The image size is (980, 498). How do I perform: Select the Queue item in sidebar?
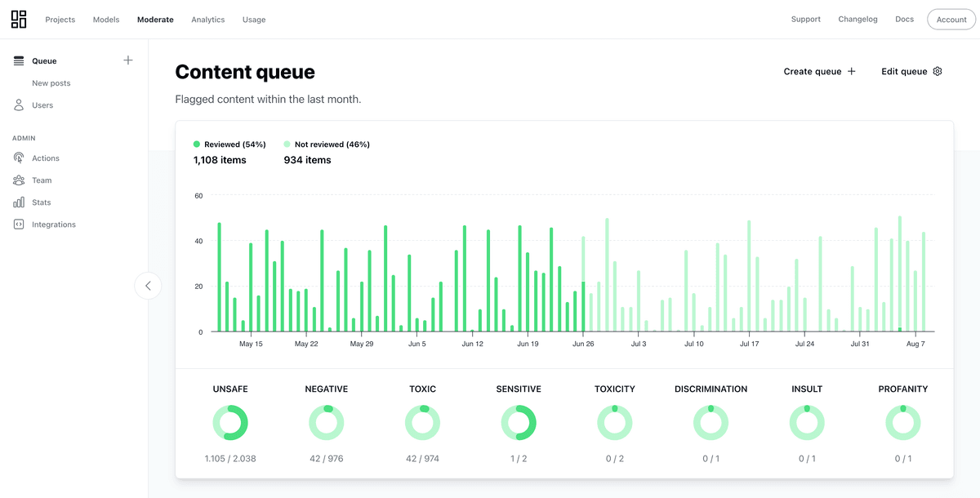coord(44,61)
